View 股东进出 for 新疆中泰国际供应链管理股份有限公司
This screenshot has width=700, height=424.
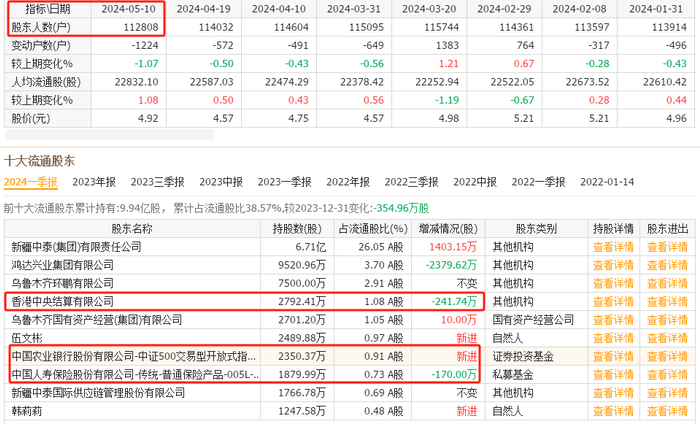point(667,393)
